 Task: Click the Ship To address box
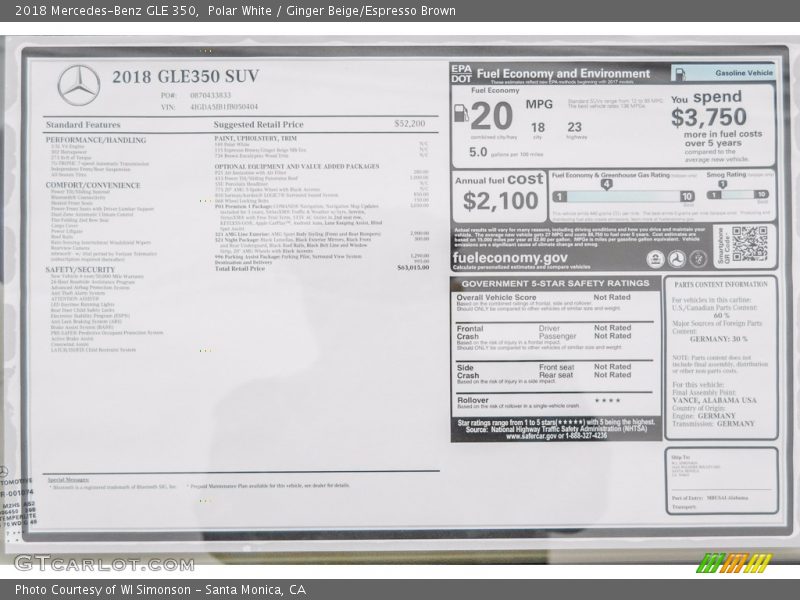pyautogui.click(x=722, y=481)
